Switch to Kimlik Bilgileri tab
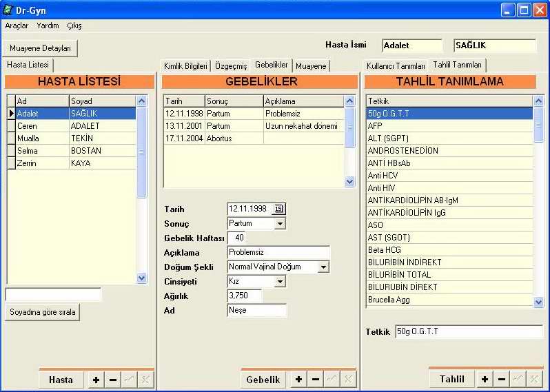Viewport: 550px width, 392px height. 185,66
